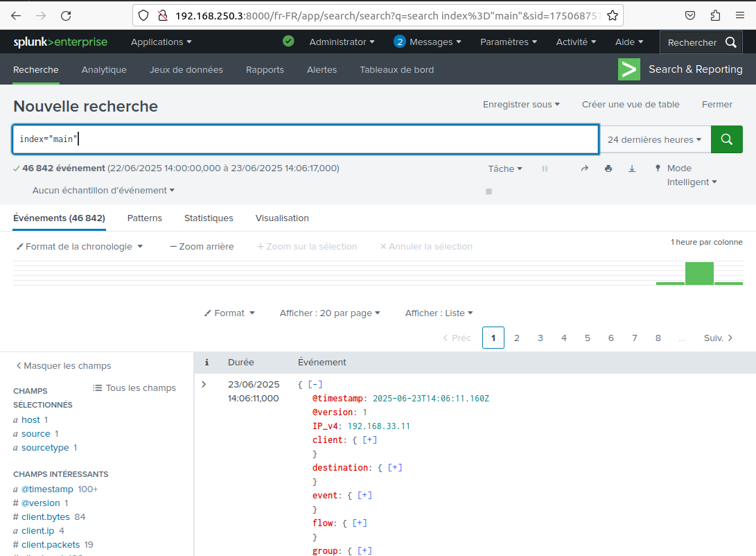Click Créer une vue de table
The width and height of the screenshot is (756, 556).
[631, 105]
